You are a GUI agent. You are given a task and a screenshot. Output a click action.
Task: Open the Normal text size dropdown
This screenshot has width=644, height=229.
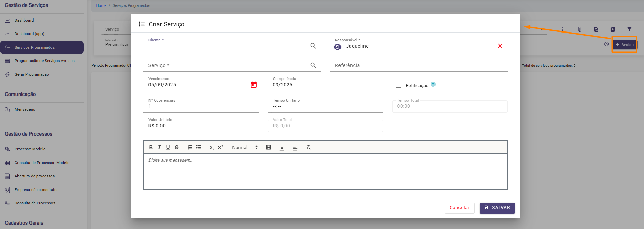coord(245,148)
